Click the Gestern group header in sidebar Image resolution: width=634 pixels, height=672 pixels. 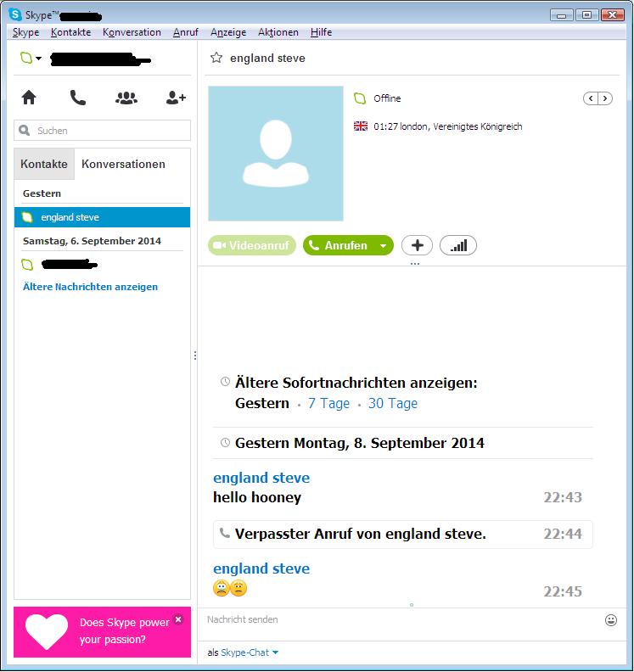[x=42, y=193]
